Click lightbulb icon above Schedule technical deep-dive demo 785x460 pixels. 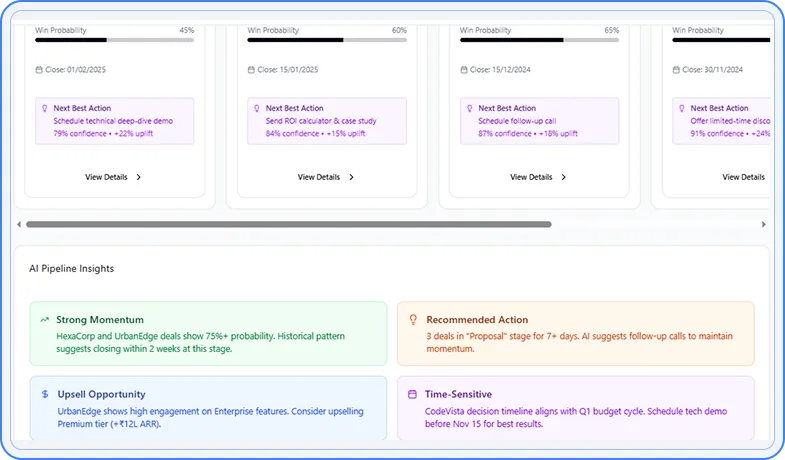(x=45, y=108)
